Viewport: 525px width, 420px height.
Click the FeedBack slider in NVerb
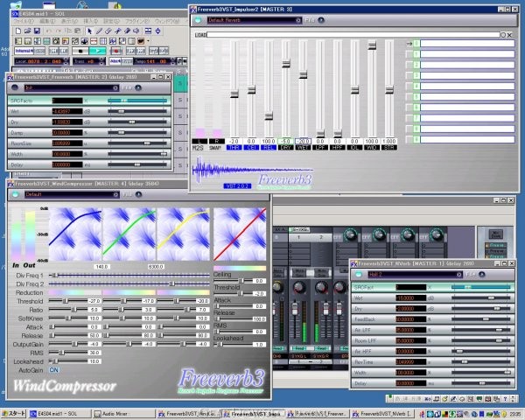tap(480, 319)
